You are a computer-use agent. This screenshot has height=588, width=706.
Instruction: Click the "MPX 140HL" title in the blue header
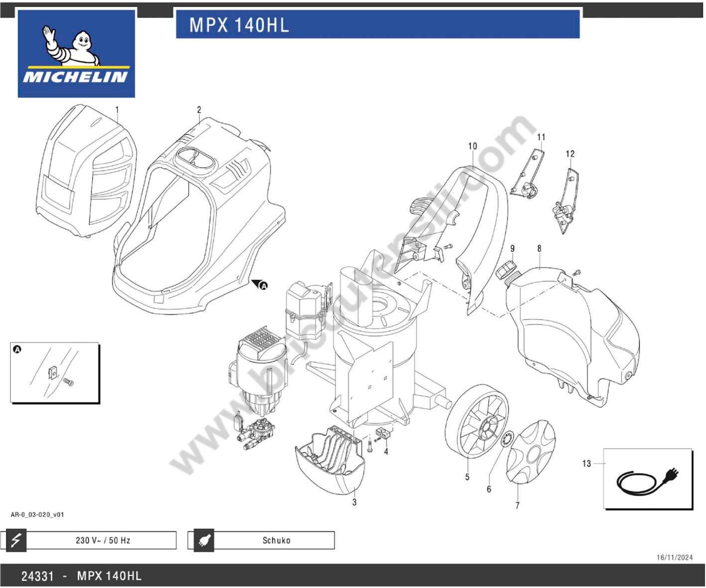click(x=239, y=25)
